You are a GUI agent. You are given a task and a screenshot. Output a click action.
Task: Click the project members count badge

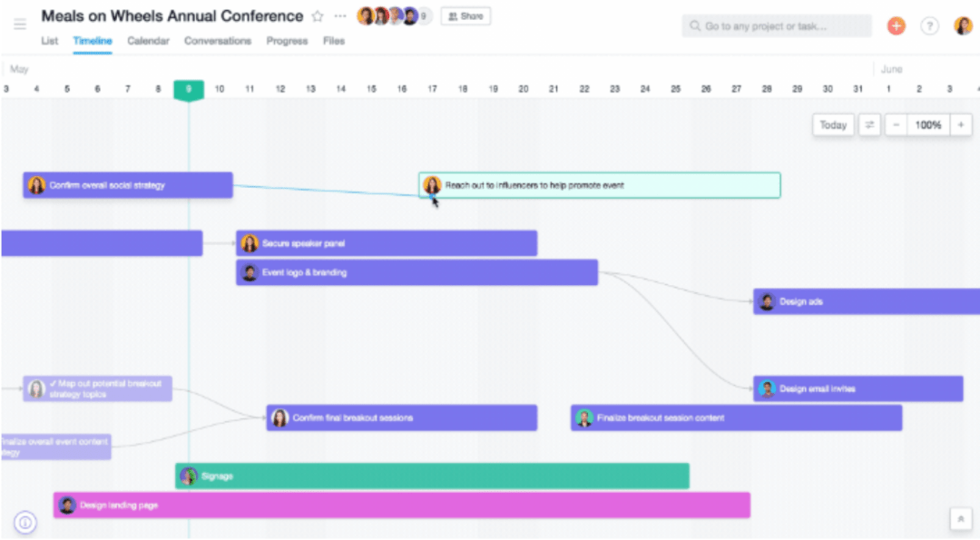[424, 16]
